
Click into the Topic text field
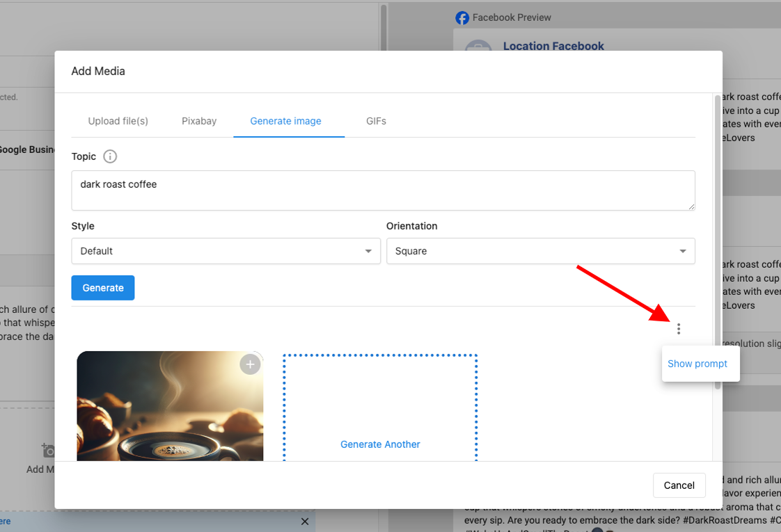pyautogui.click(x=383, y=190)
